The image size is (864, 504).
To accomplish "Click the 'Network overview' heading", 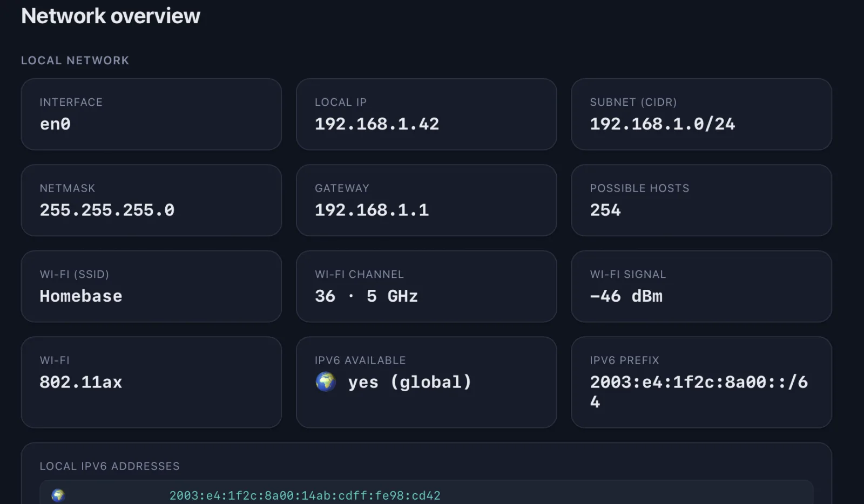I will (111, 16).
